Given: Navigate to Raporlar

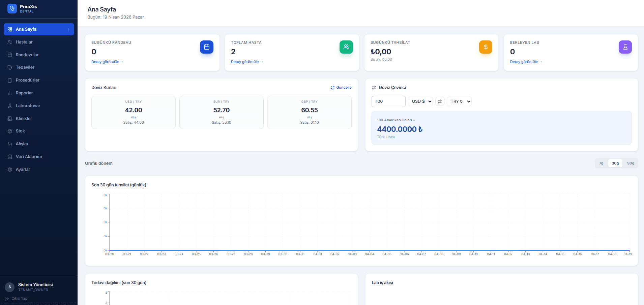Looking at the screenshot, I should tap(39, 93).
